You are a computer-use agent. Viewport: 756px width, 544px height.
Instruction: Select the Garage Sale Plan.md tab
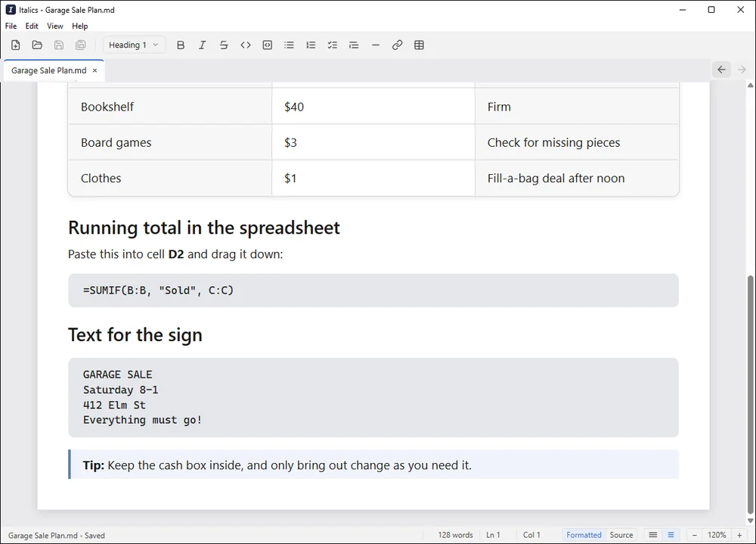pos(48,70)
